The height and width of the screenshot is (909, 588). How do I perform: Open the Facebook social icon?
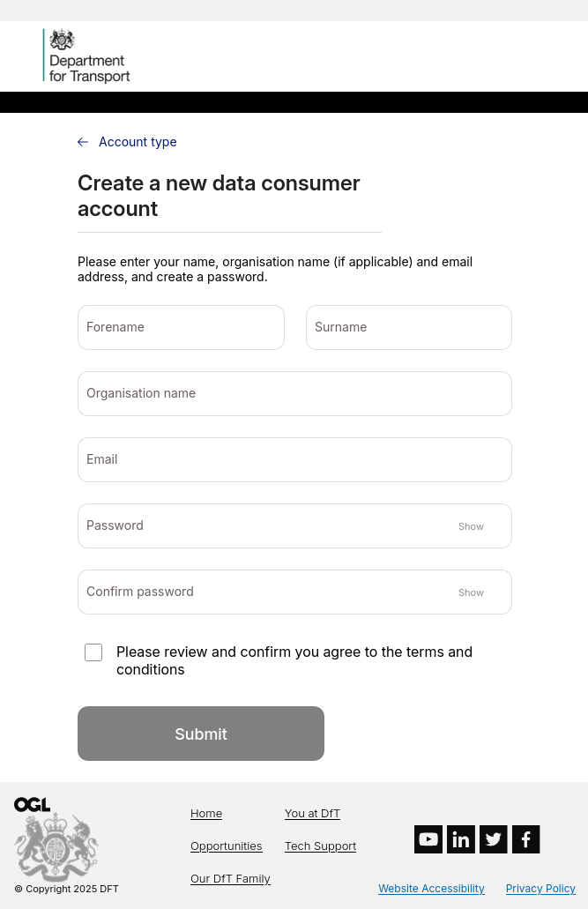point(526,839)
